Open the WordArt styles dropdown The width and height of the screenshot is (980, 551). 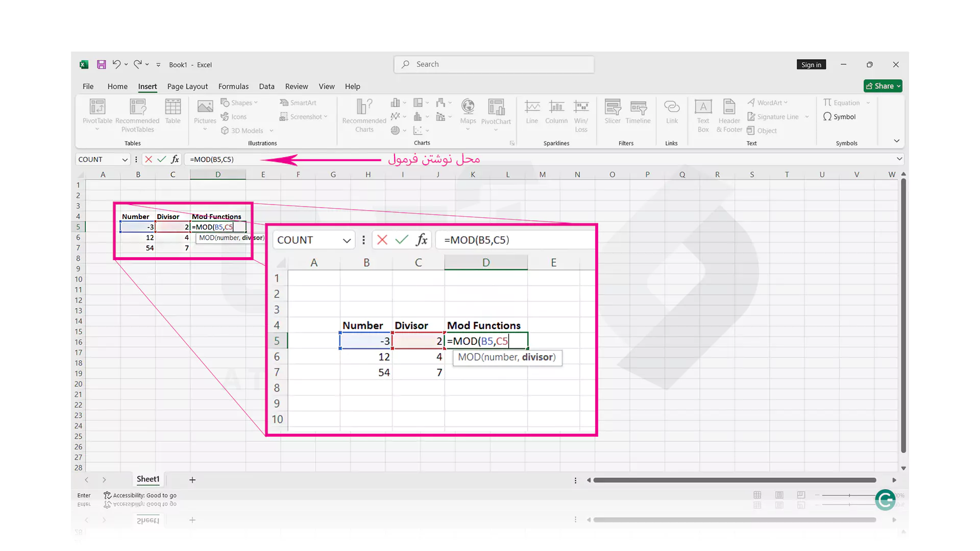click(786, 103)
